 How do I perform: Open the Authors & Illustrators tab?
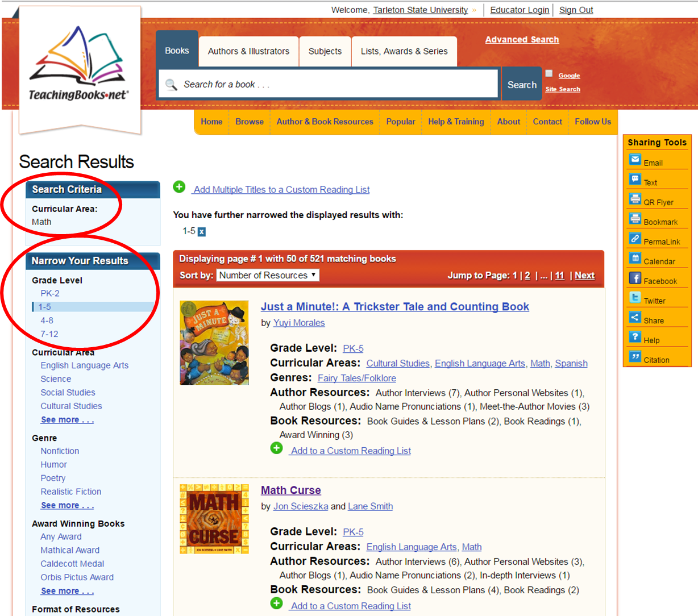click(248, 51)
